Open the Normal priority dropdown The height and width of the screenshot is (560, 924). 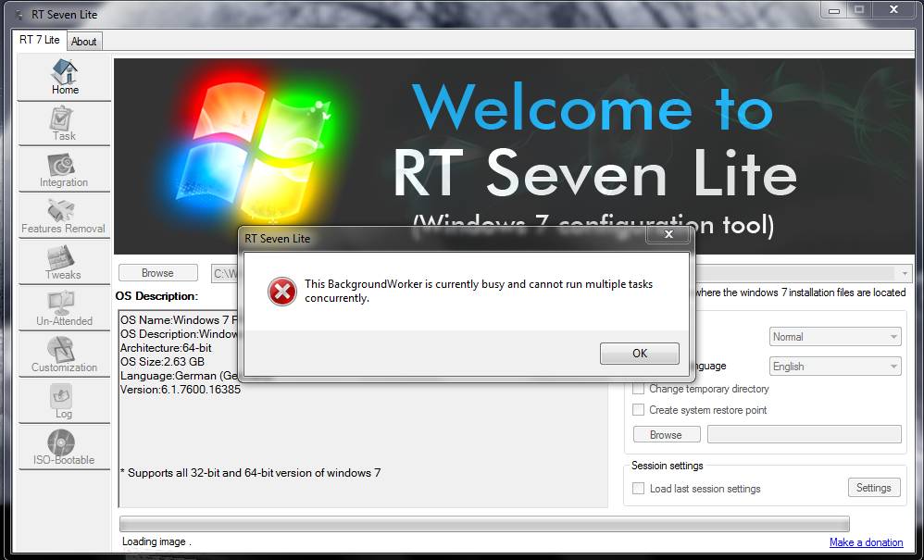coord(835,337)
